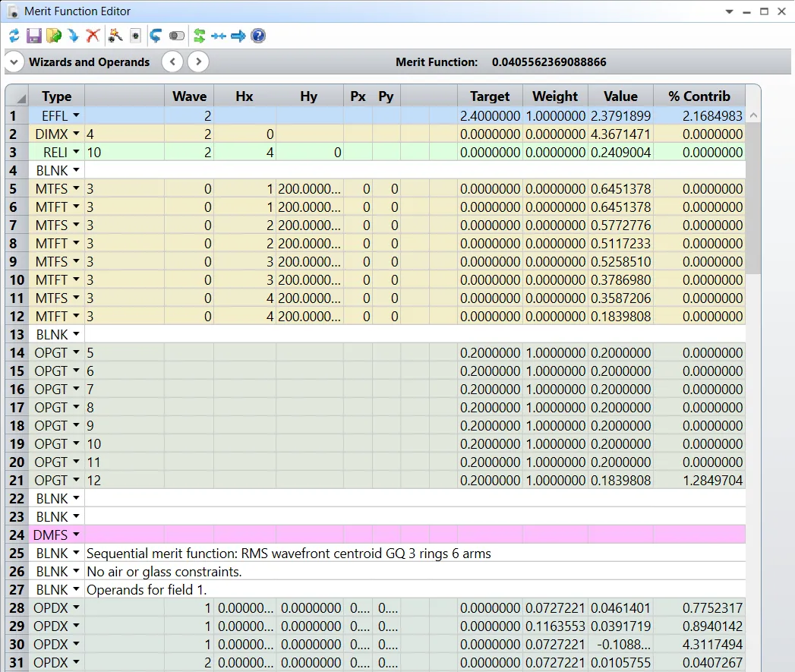Load a merit function with folder icon
This screenshot has height=672, width=795.
[53, 36]
